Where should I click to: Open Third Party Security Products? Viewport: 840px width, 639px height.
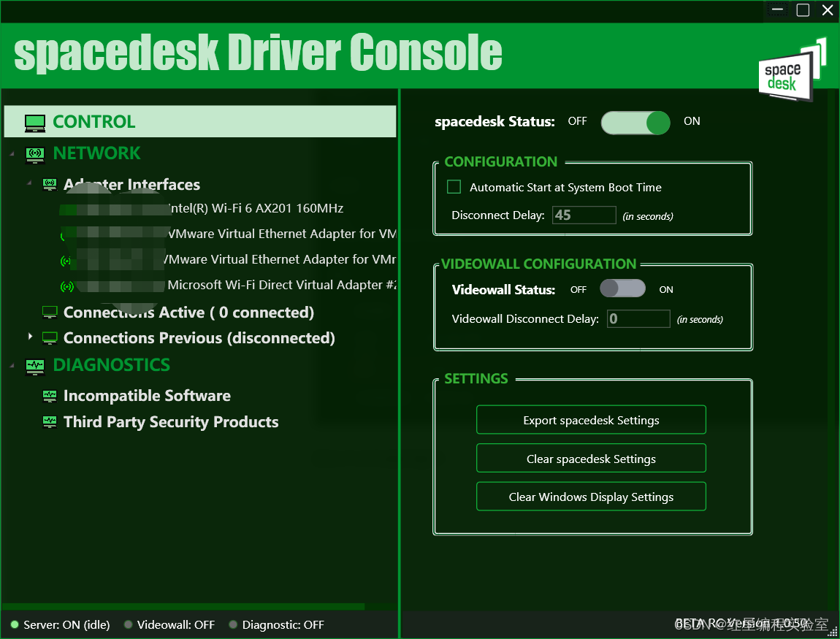(x=171, y=422)
